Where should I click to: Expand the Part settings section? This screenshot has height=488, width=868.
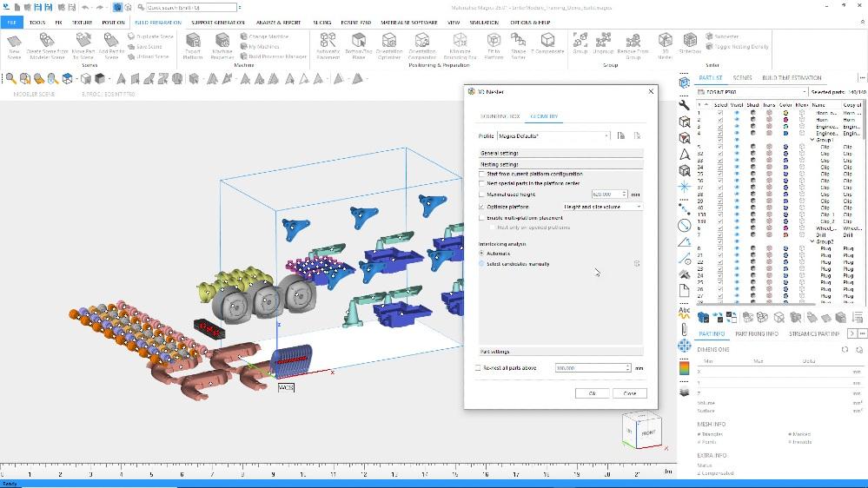[560, 352]
